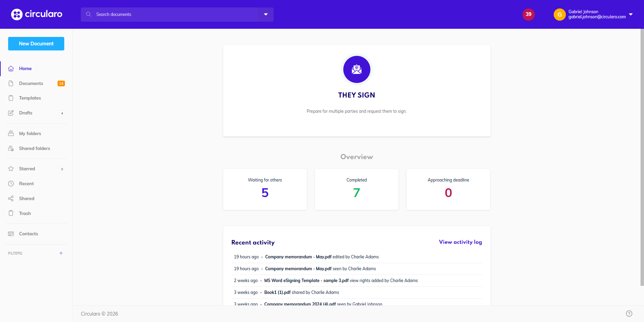The image size is (644, 322).
Task: Click the Starred item to view starred documents
Action: [x=27, y=168]
